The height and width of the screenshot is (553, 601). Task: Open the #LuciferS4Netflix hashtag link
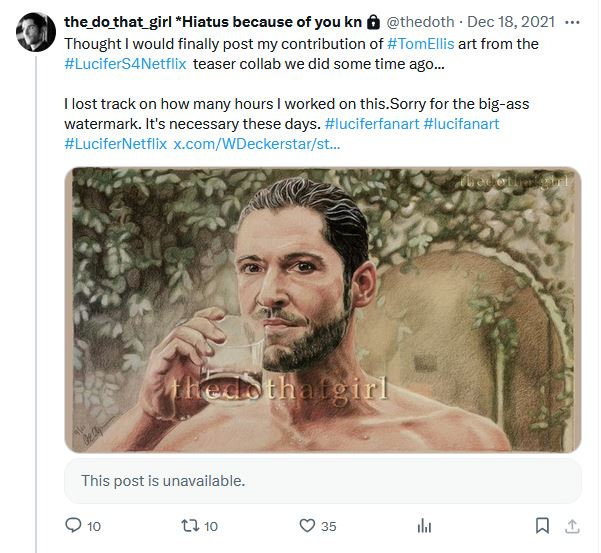coord(125,64)
